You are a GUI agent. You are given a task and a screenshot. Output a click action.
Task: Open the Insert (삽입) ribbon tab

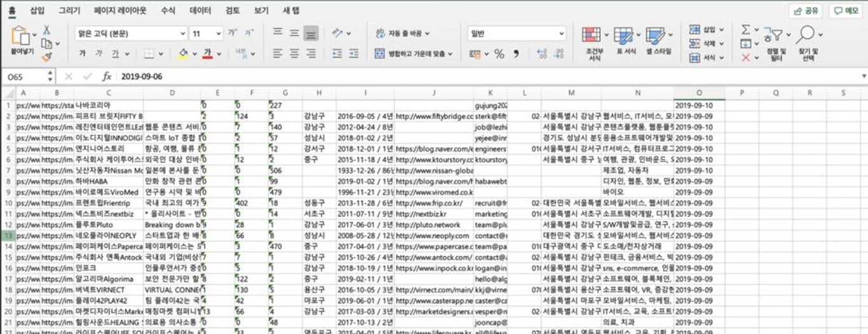(x=37, y=11)
